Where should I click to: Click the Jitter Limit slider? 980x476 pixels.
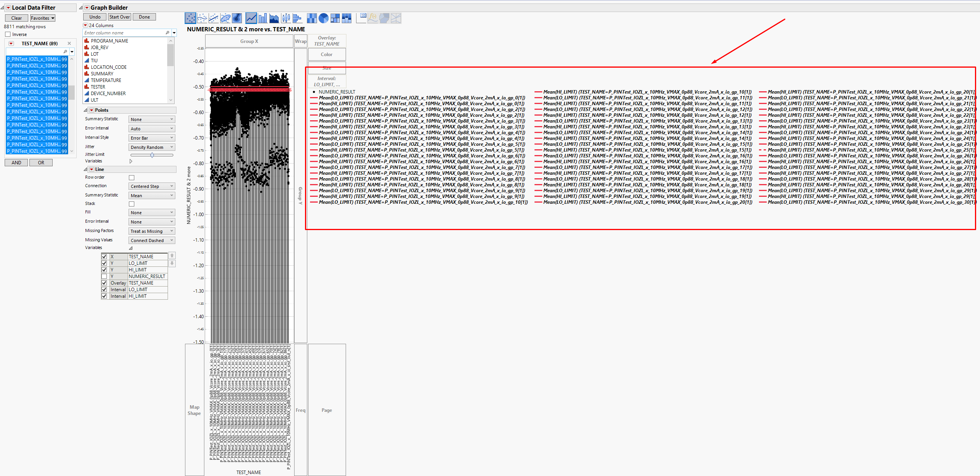[152, 155]
